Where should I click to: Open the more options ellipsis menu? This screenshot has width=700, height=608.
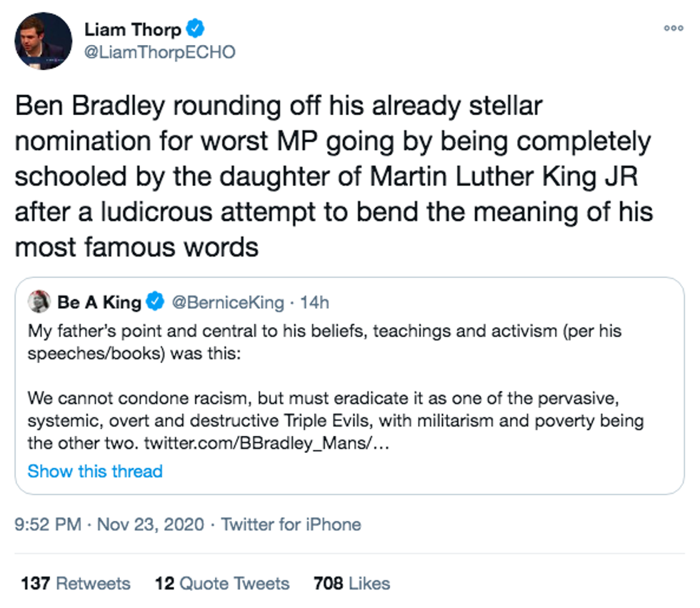point(674,28)
